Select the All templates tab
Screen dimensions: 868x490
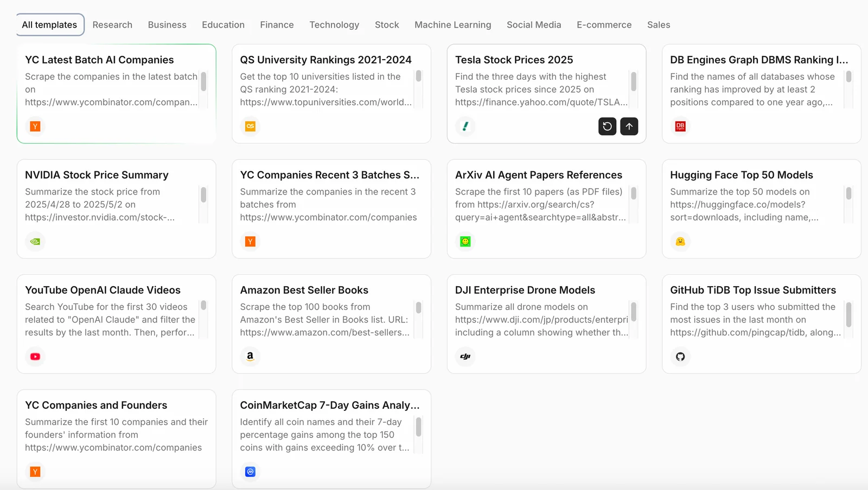tap(49, 25)
